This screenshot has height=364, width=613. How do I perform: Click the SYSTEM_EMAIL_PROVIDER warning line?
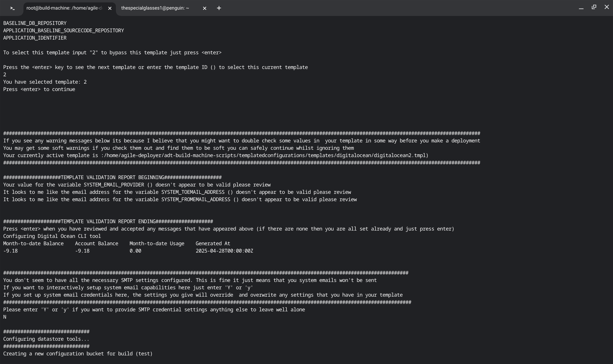(137, 185)
